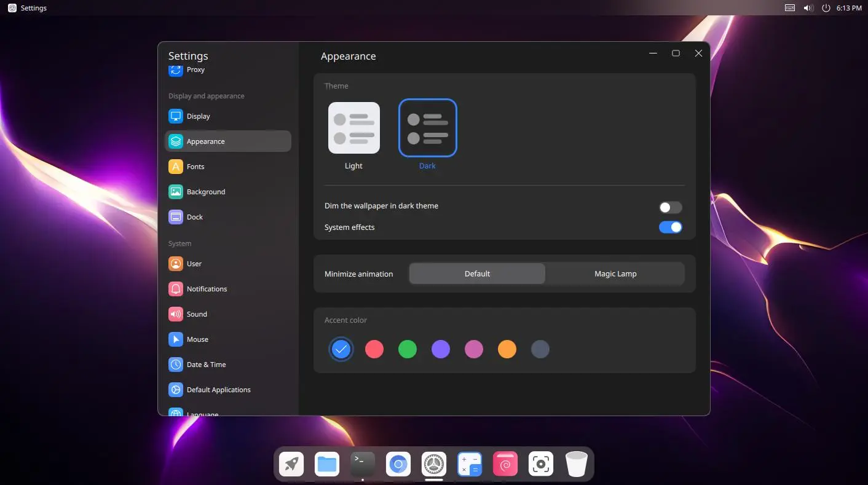This screenshot has width=868, height=485.
Task: Select Default minimize animation
Action: (x=477, y=274)
